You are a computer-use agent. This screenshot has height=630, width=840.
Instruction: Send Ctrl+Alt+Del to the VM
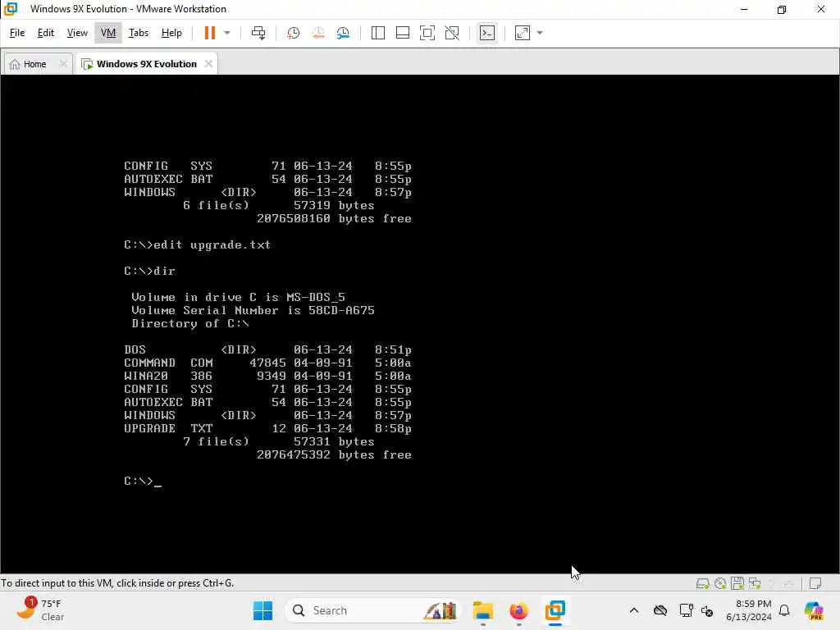(258, 33)
